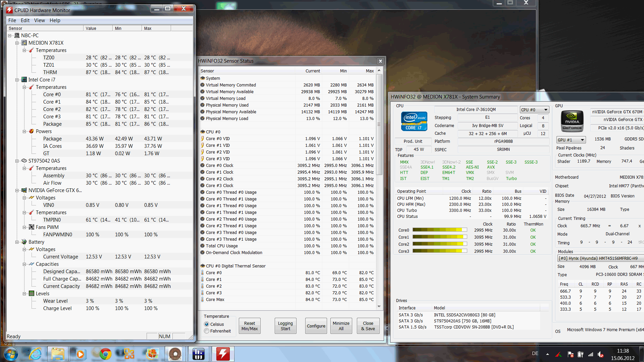
Task: Click the Max column header in HWiNFO
Action: [369, 71]
